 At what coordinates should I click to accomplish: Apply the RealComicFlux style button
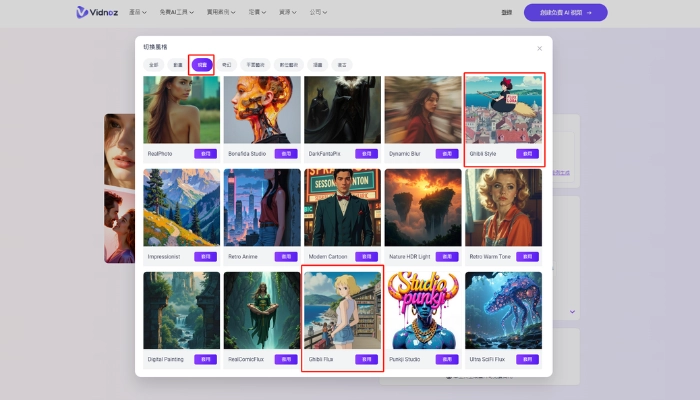286,359
